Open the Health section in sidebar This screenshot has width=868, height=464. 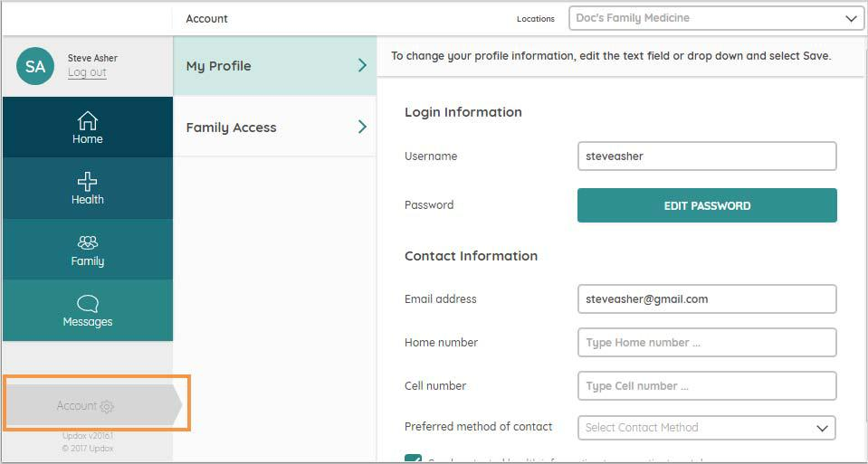(x=88, y=188)
